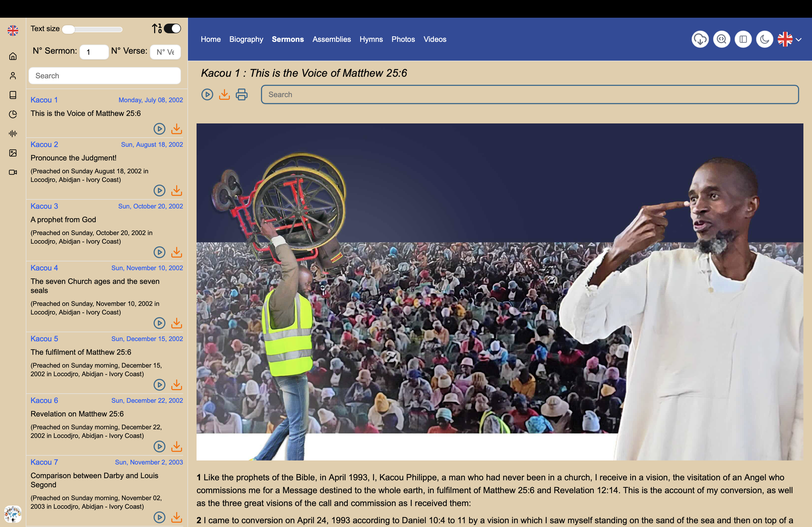
Task: Open the photos image icon in the sidebar
Action: tap(13, 153)
